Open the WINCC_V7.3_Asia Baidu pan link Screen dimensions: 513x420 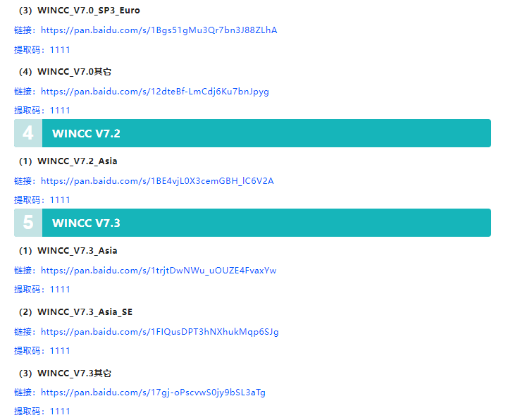tap(159, 271)
